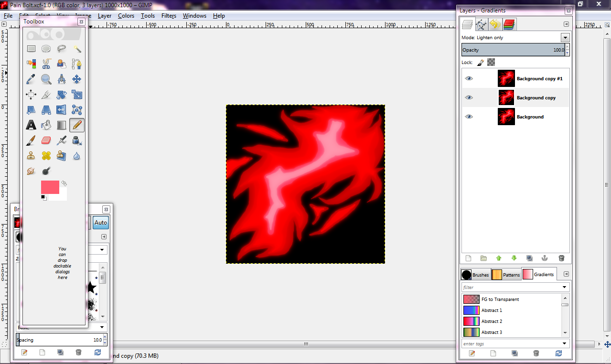Select the Rotate tool

62,94
